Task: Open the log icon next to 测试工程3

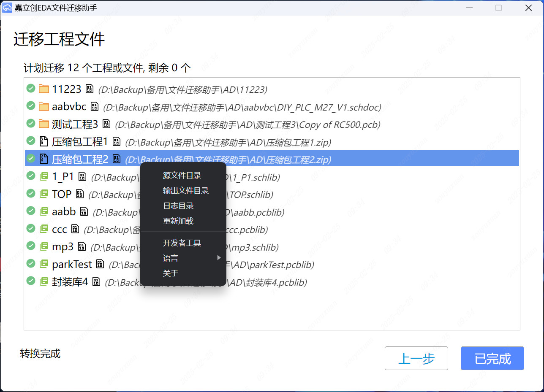Action: (106, 124)
